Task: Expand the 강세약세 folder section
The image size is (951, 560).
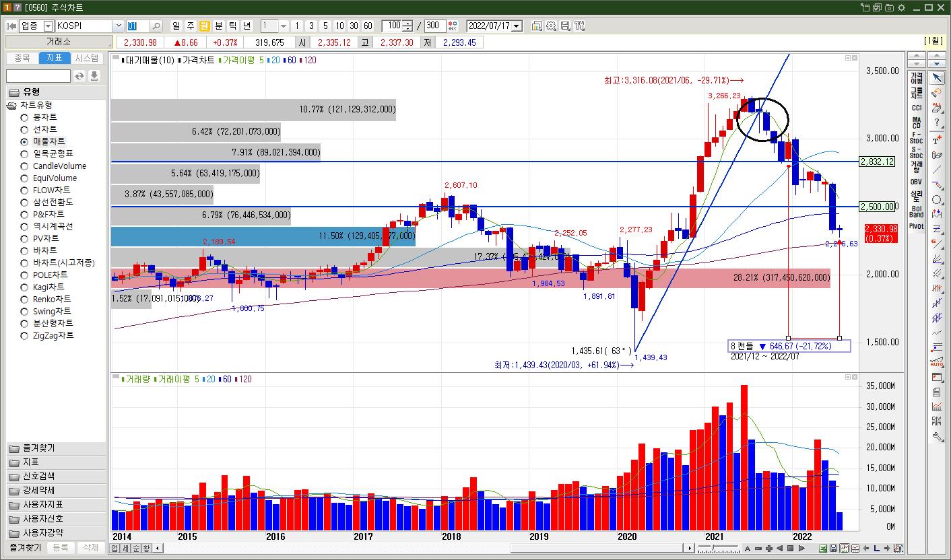Action: point(55,491)
